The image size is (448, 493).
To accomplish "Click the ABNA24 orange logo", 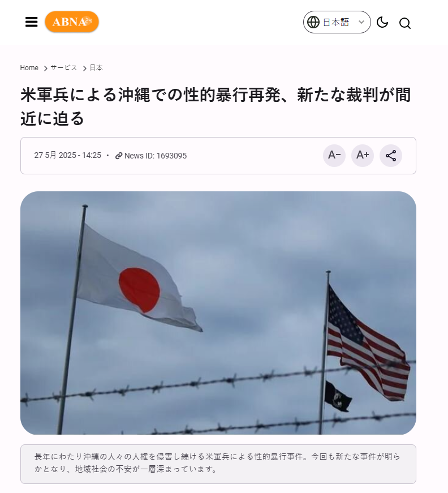I will click(72, 22).
